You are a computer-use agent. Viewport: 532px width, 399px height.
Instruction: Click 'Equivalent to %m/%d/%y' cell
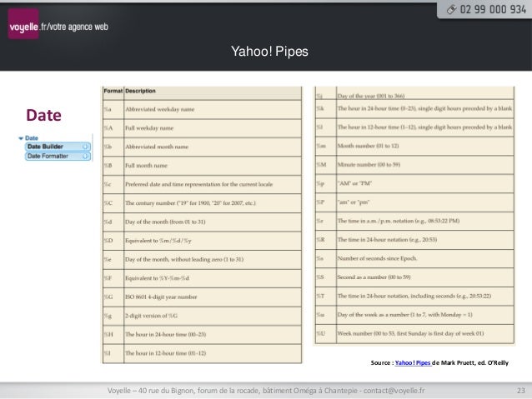click(x=213, y=241)
